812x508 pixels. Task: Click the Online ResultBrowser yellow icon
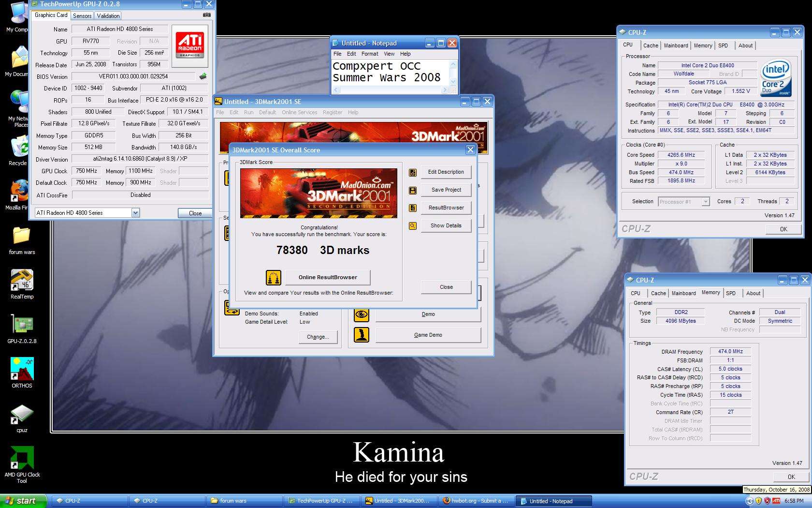(274, 277)
